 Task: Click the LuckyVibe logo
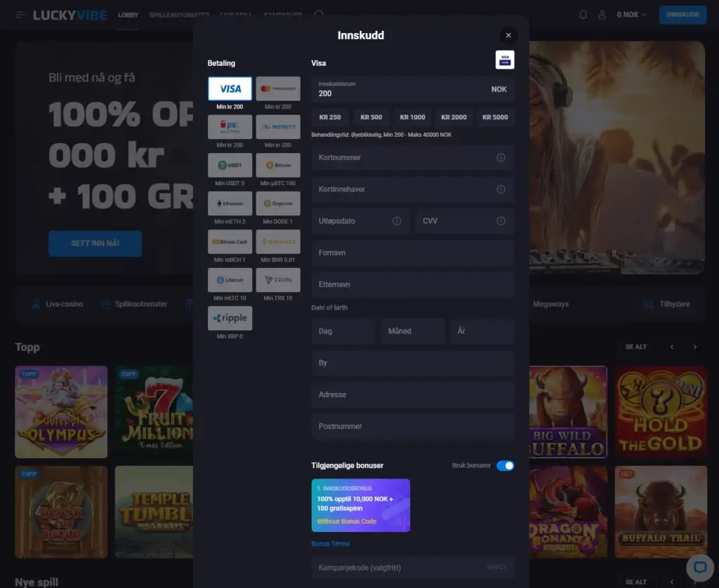coord(70,15)
